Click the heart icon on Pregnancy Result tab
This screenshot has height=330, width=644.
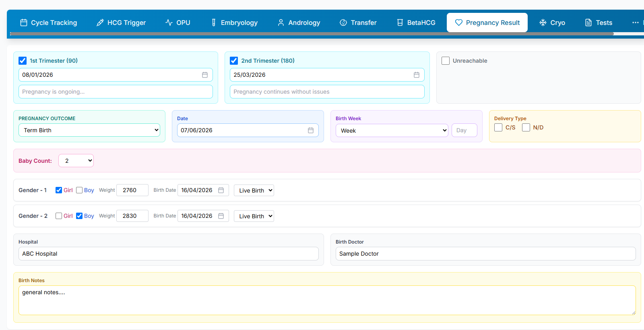click(459, 23)
